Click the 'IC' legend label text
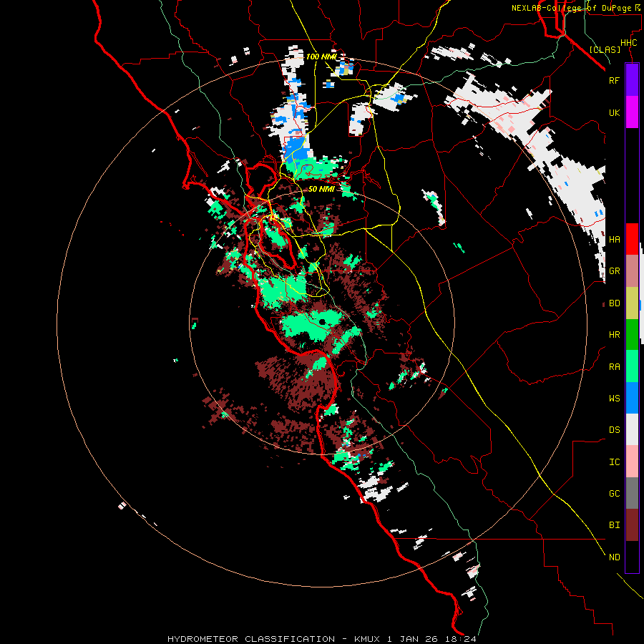Viewport: 644px width, 644px height. pos(614,462)
